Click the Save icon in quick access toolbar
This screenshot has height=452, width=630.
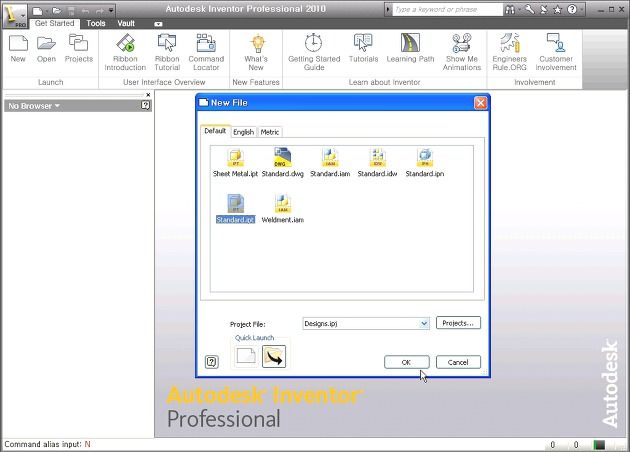click(71, 11)
